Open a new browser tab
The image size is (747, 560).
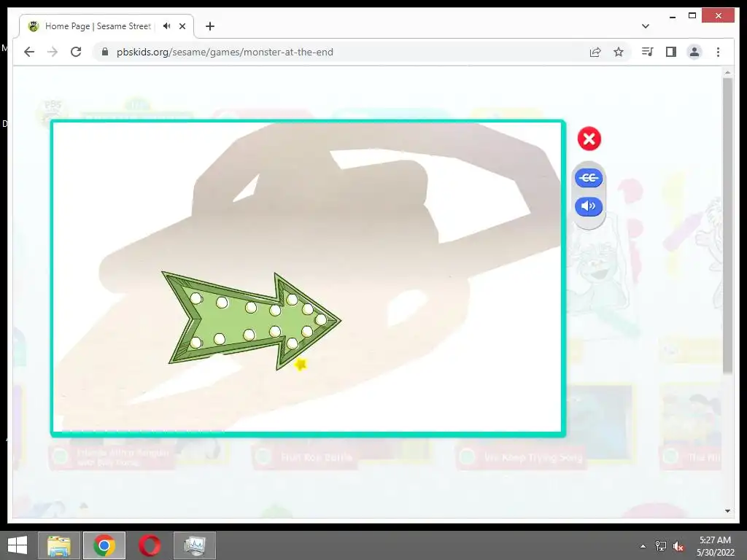[x=210, y=26]
